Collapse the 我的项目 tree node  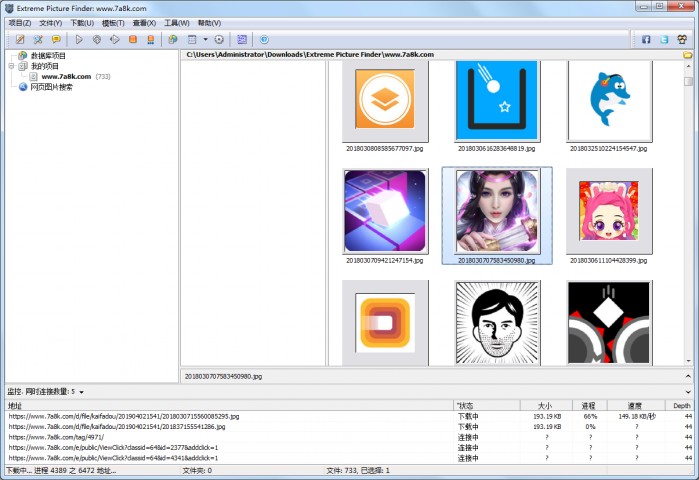click(11, 66)
